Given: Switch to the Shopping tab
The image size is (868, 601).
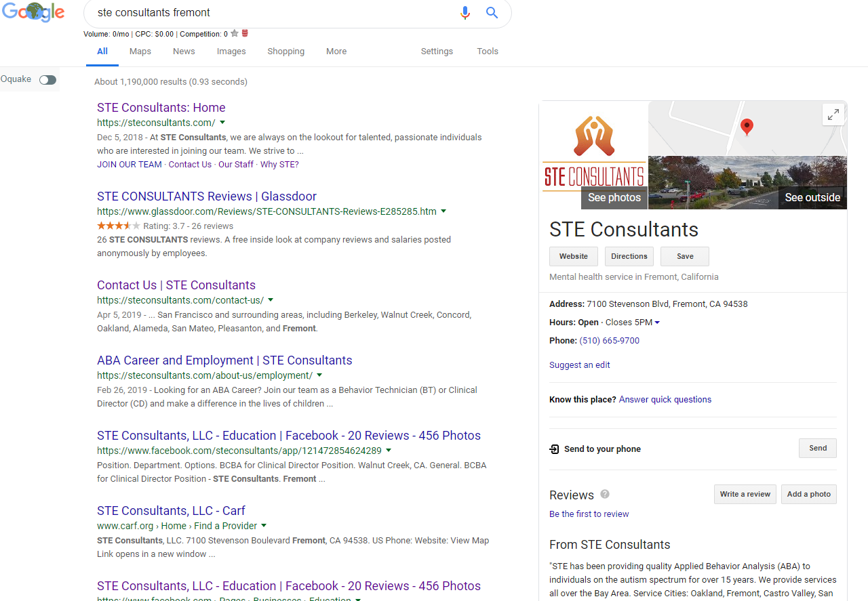Looking at the screenshot, I should (285, 51).
